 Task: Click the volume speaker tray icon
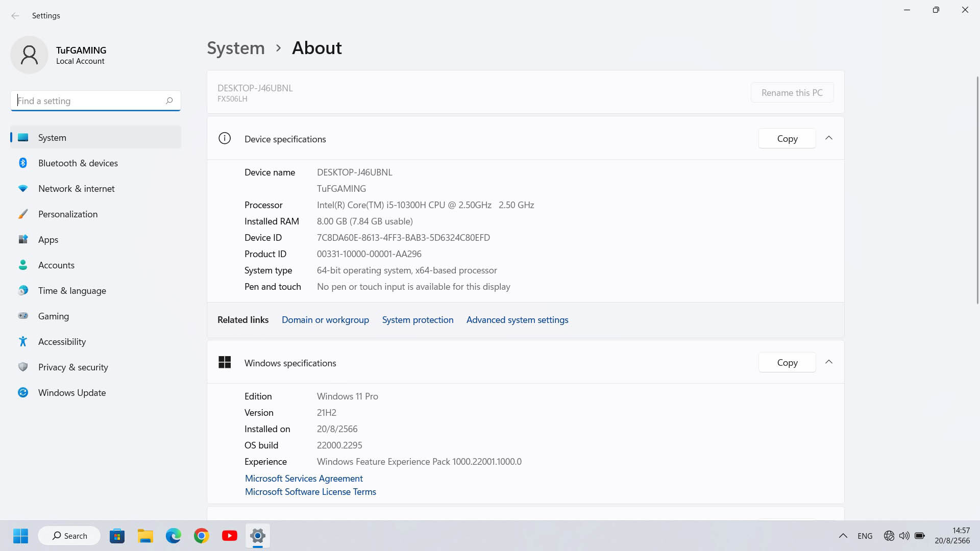(x=904, y=536)
